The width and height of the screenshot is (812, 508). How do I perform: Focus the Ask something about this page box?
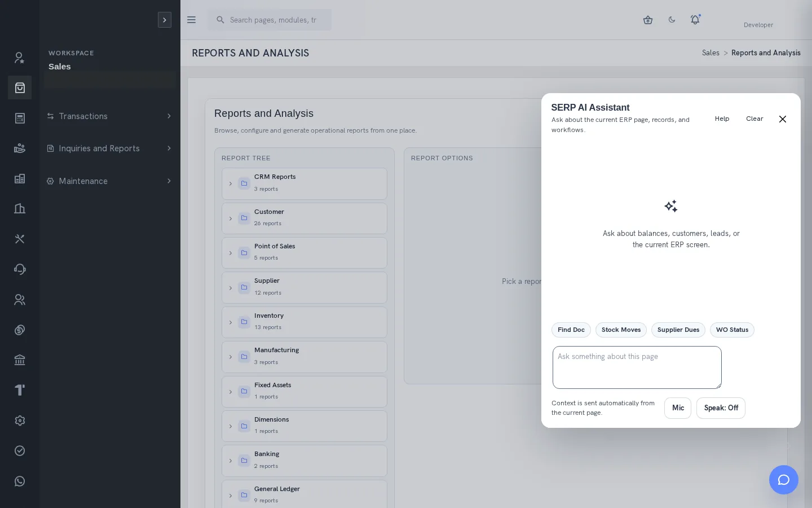pos(637,367)
